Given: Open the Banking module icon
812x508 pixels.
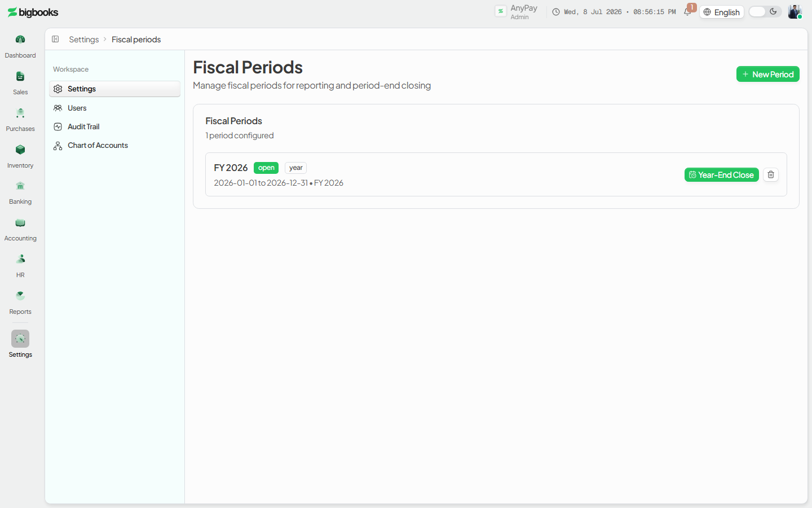Looking at the screenshot, I should [20, 186].
